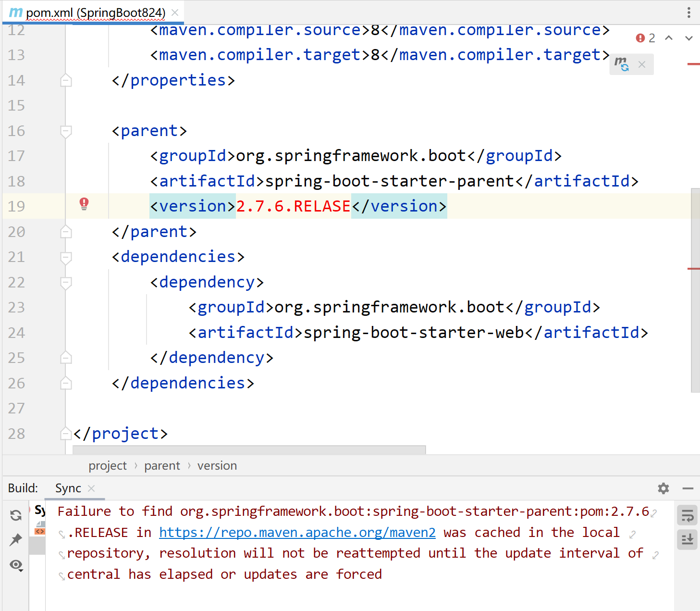Dismiss the Maven reload popup
Viewport: 700px width, 611px height.
642,64
